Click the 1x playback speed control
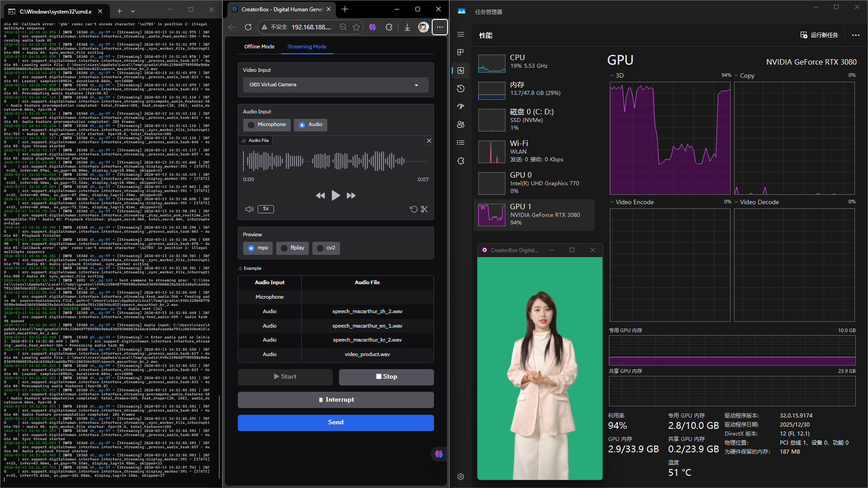This screenshot has width=868, height=488. pos(265,209)
